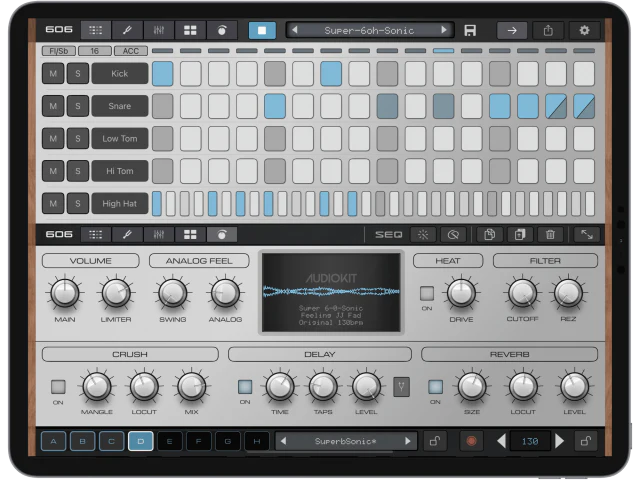Solo the High Hat track
640x480 pixels.
(x=78, y=203)
